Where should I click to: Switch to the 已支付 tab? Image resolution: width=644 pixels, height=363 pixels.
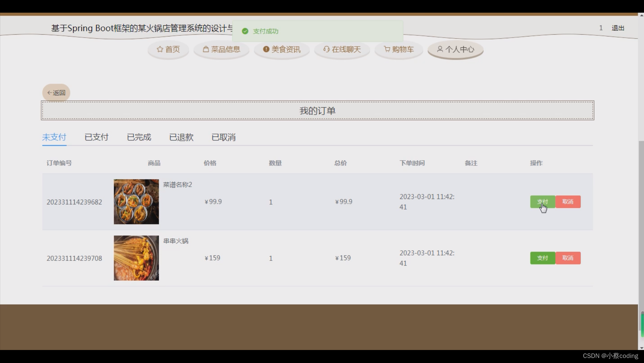coord(96,137)
